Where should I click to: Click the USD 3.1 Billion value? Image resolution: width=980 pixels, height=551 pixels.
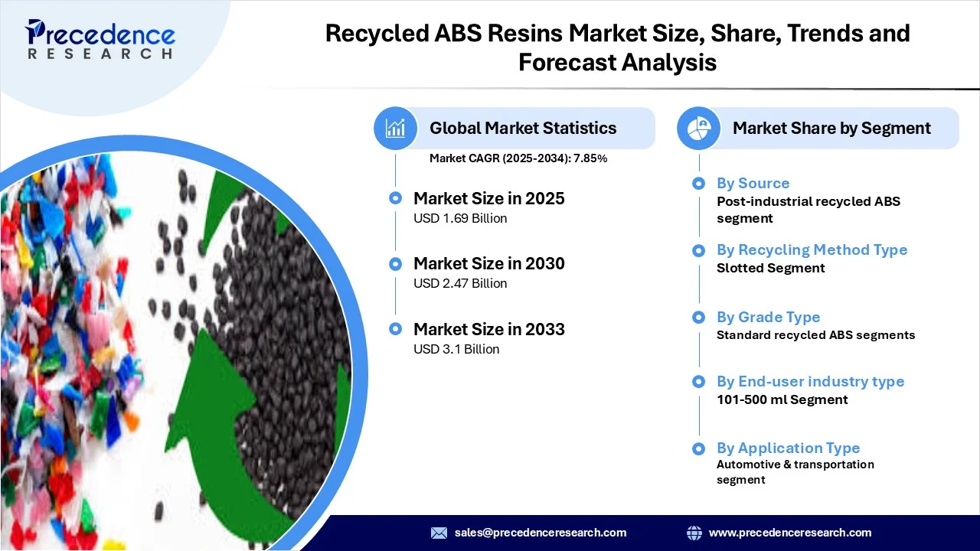(x=456, y=349)
